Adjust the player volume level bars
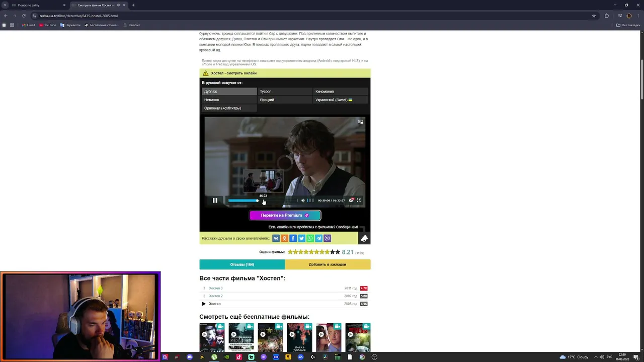644x362 pixels. click(x=310, y=200)
